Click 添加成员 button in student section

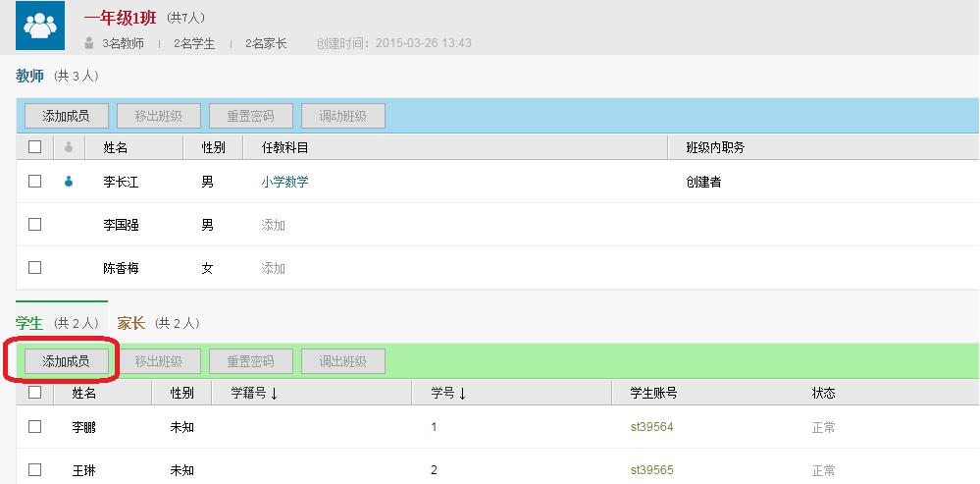point(66,361)
